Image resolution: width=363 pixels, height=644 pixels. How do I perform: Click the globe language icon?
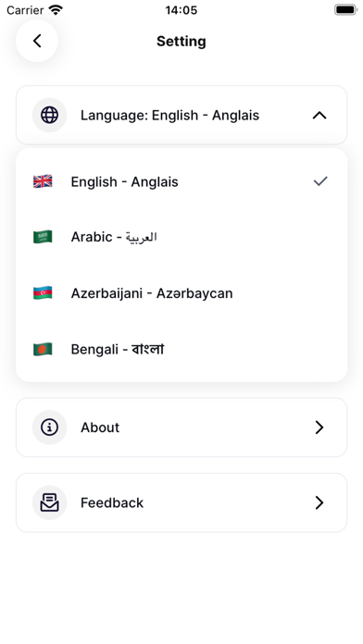coord(49,115)
